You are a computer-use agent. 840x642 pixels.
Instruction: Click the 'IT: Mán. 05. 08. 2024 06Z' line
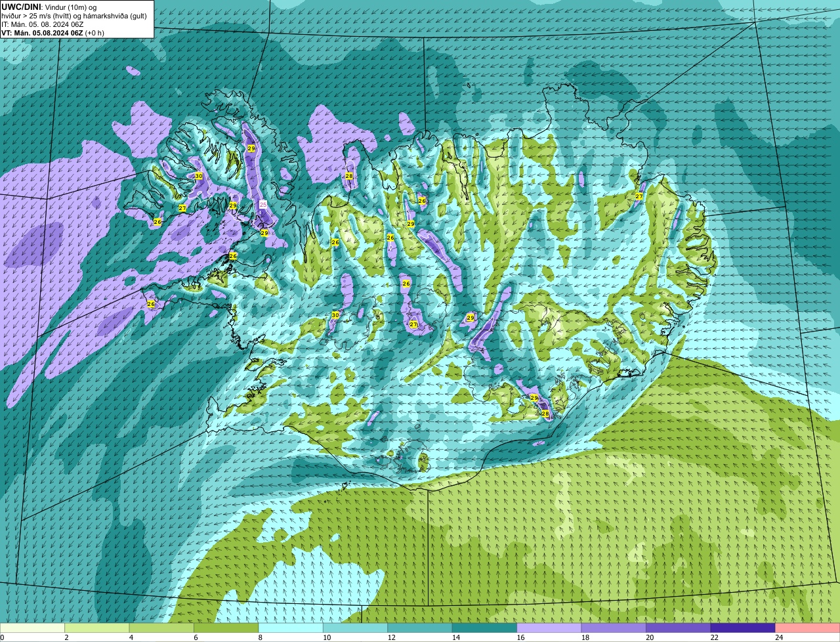[x=43, y=24]
